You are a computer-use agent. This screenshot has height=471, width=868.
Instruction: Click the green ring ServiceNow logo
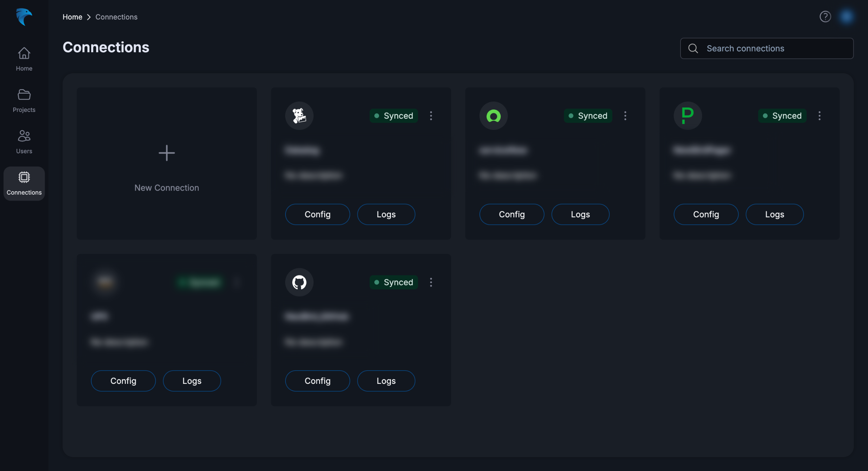pos(493,116)
